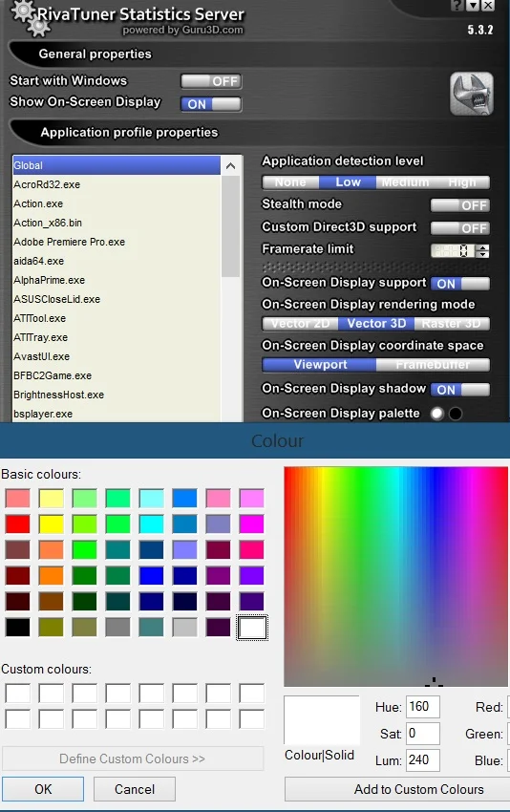This screenshot has width=510, height=812.
Task: Set detection level to Medium
Action: (x=405, y=182)
